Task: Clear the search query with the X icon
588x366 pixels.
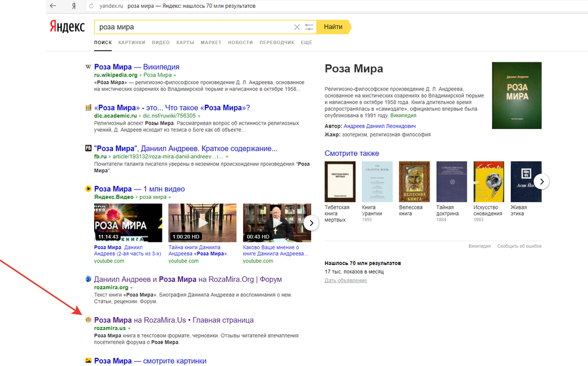Action: [x=297, y=27]
